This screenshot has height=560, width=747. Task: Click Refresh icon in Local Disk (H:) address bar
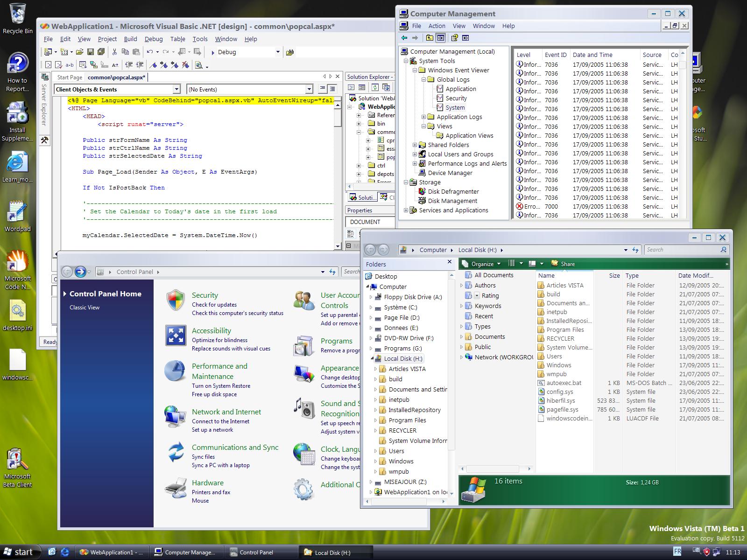pyautogui.click(x=635, y=250)
